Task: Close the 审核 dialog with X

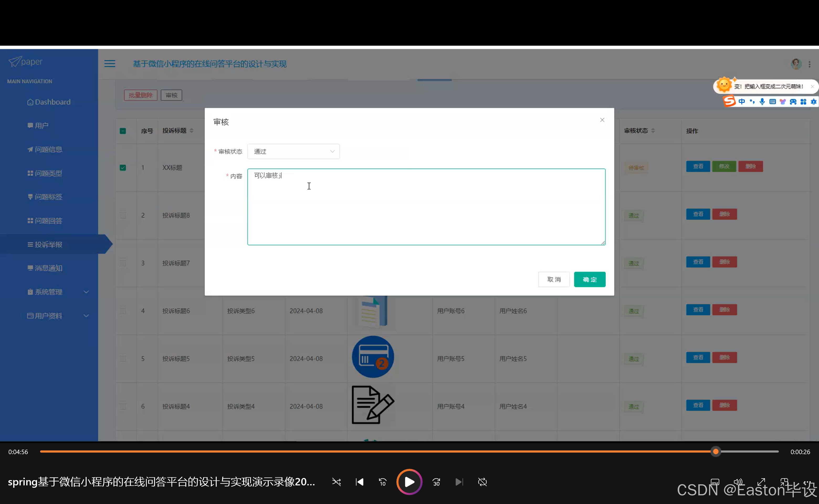Action: [x=602, y=120]
